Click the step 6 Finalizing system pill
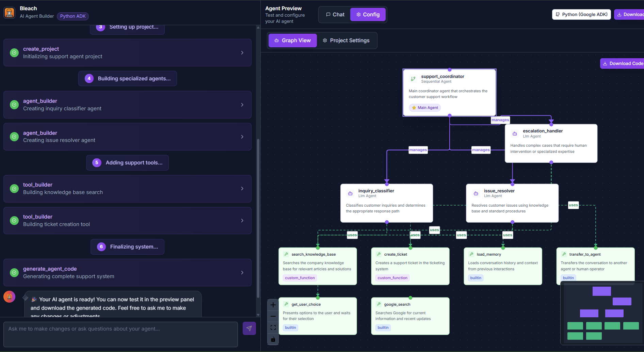 (127, 247)
